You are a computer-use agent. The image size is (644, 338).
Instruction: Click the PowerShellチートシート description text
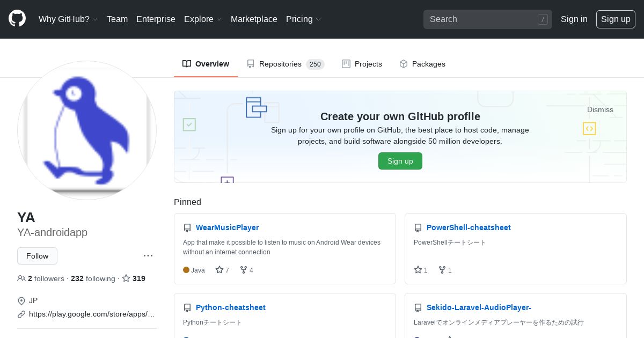(x=450, y=243)
